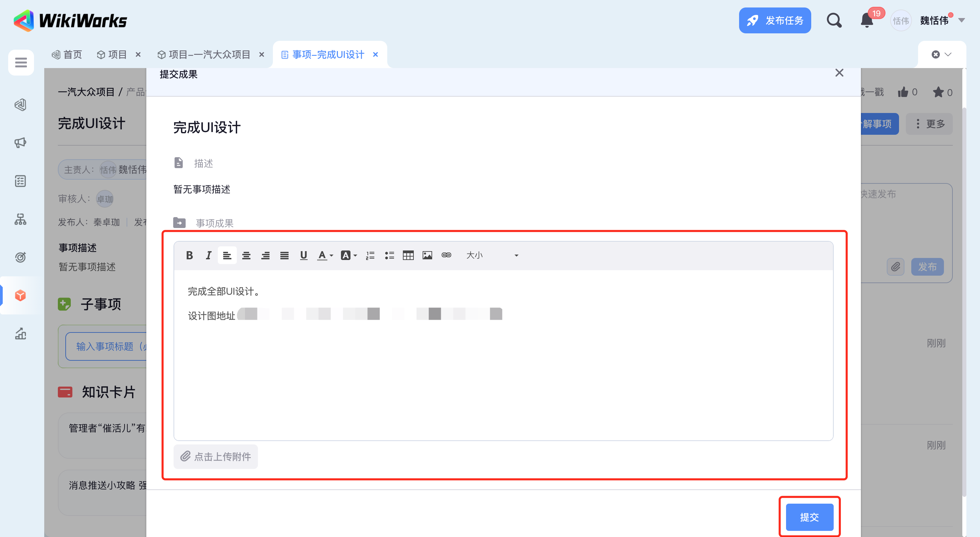Image resolution: width=980 pixels, height=537 pixels.
Task: Apply ordered numbered list
Action: pyautogui.click(x=370, y=255)
